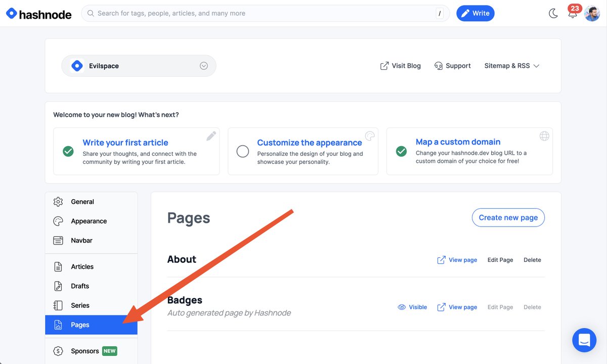Viewport: 607px width, 364px height.
Task: Open the chat support widget
Action: point(584,340)
